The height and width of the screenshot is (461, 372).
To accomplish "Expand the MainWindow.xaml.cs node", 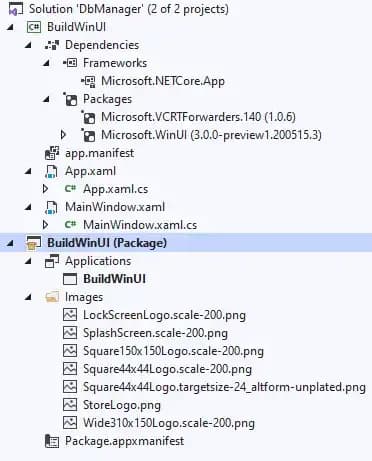I will coord(45,225).
